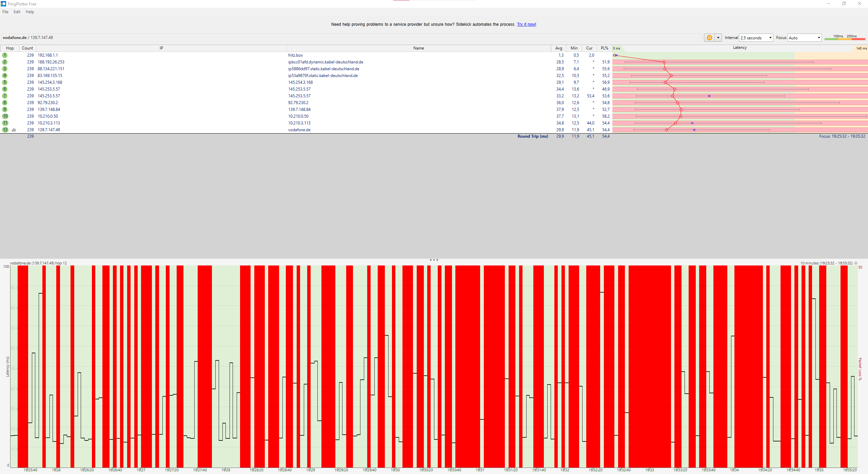Click the green hop 4 circle icon
This screenshot has width=868, height=474.
pos(5,76)
